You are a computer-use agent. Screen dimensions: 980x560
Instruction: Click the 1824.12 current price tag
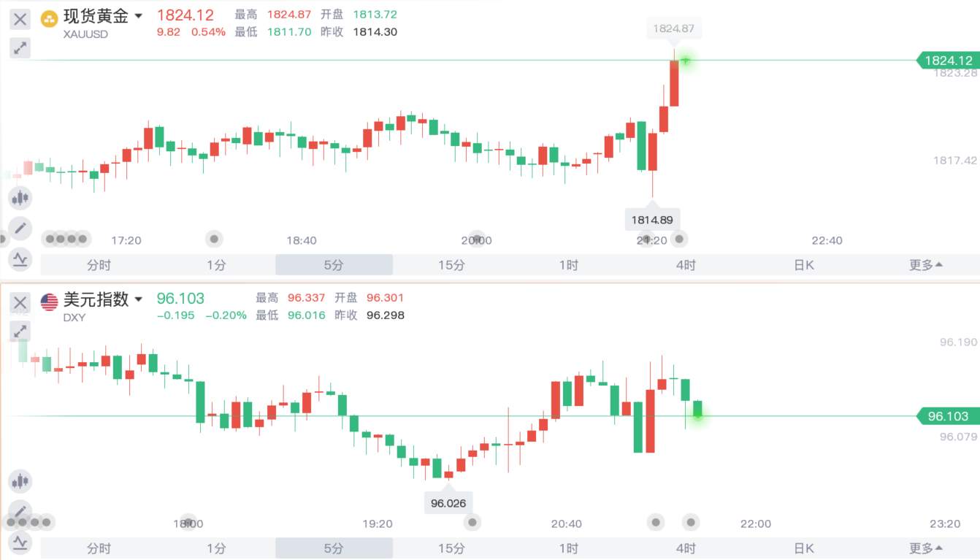pyautogui.click(x=948, y=61)
